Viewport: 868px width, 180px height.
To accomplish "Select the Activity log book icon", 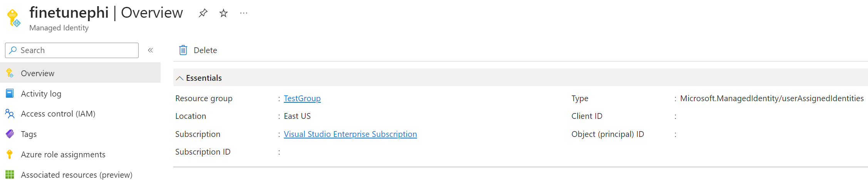I will pyautogui.click(x=10, y=93).
